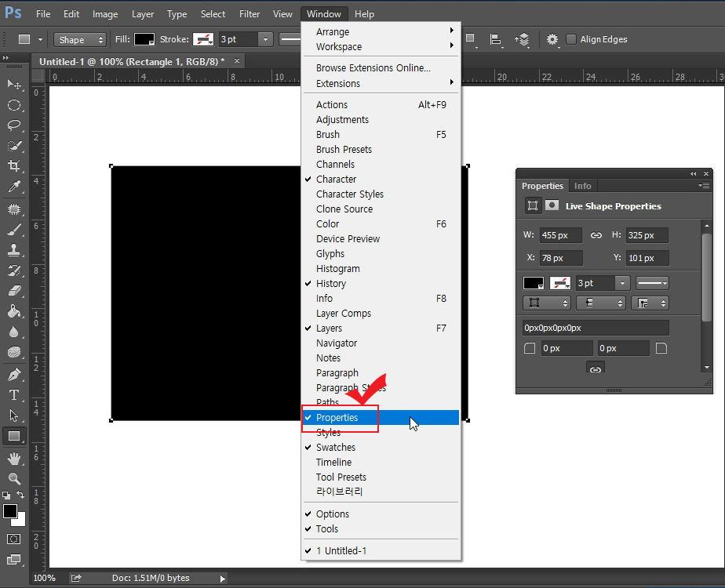725x588 pixels.
Task: Select the Brush tool
Action: (x=14, y=230)
